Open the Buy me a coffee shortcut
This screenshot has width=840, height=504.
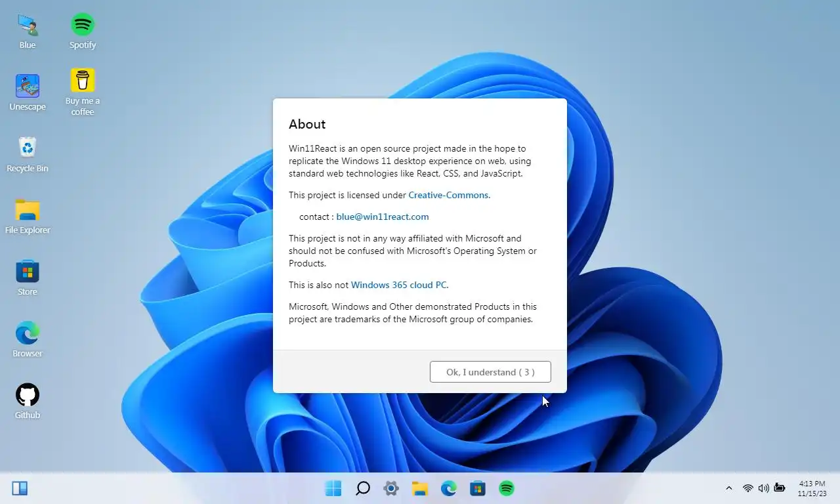pyautogui.click(x=83, y=93)
